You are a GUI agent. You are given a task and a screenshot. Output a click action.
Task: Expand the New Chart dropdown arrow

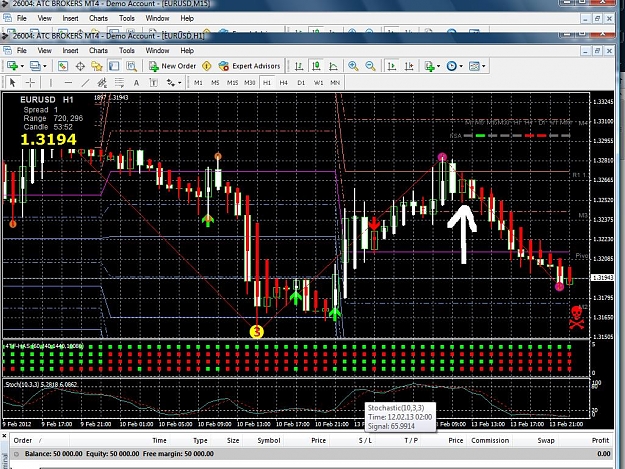click(x=22, y=66)
